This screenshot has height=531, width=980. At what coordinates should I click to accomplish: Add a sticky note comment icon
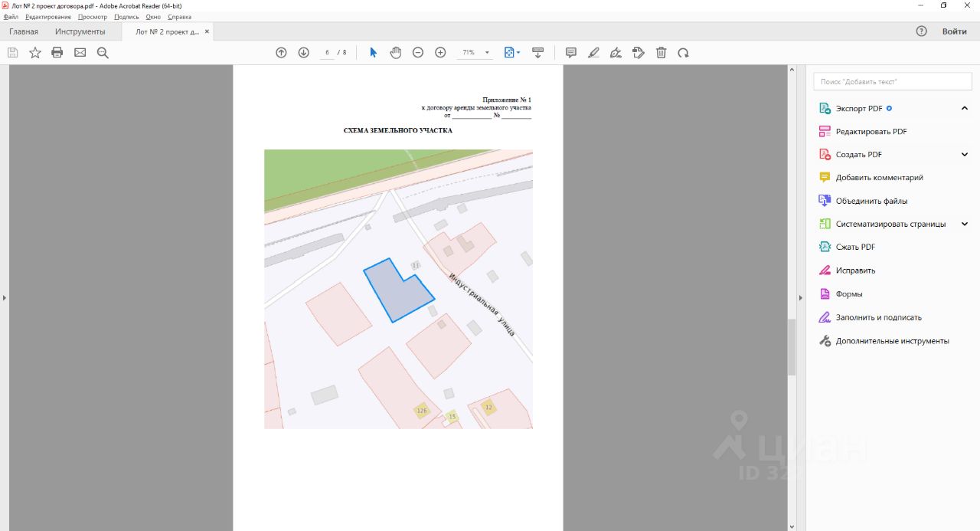(x=570, y=53)
